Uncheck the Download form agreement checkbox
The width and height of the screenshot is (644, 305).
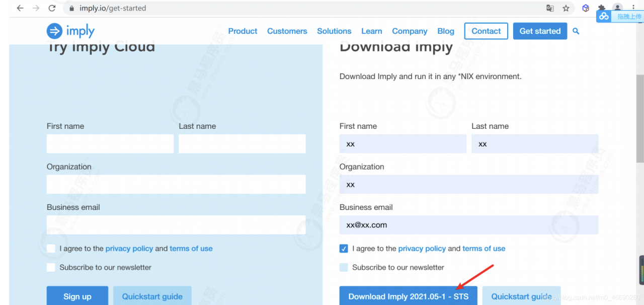344,249
